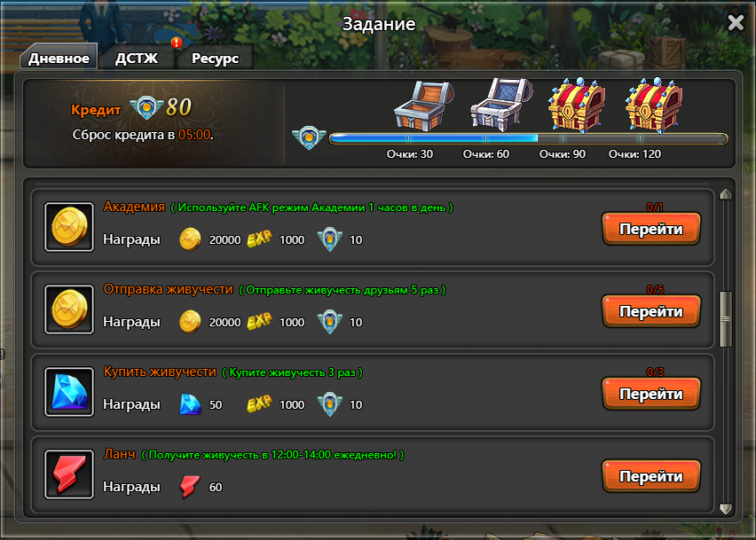Click the shield icon beside the progress bar

309,137
